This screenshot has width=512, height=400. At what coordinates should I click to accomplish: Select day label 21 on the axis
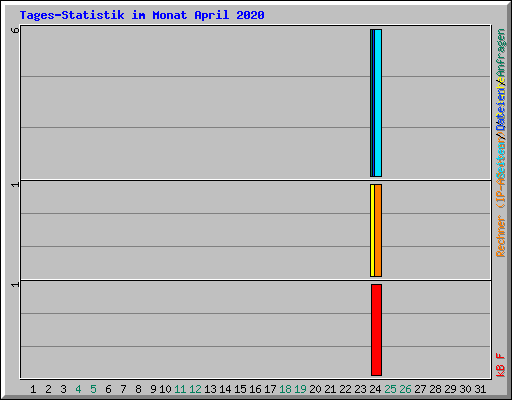click(x=330, y=389)
